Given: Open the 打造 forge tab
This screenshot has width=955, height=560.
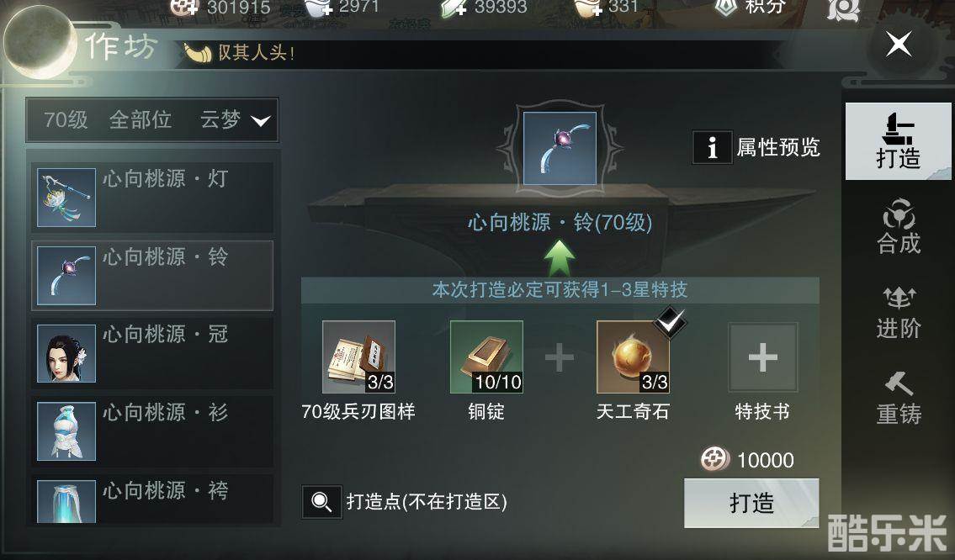Looking at the screenshot, I should [898, 141].
